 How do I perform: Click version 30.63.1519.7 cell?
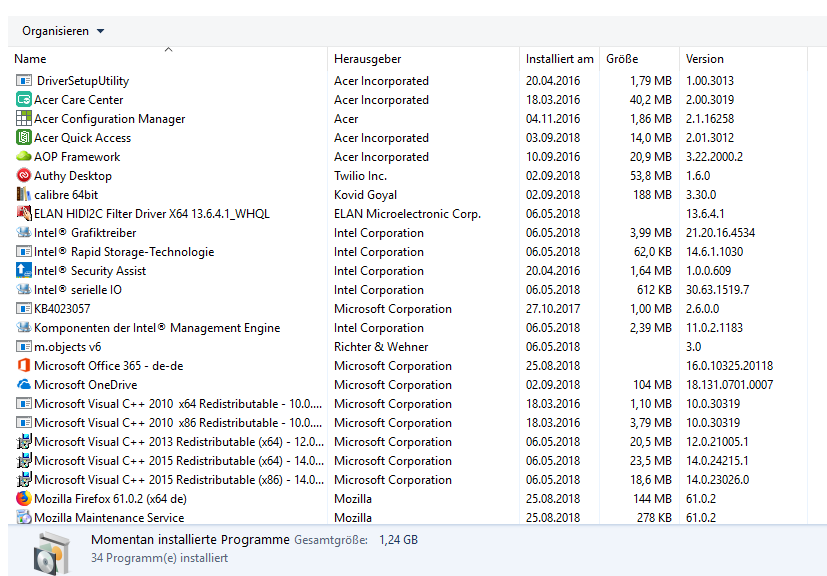717,290
